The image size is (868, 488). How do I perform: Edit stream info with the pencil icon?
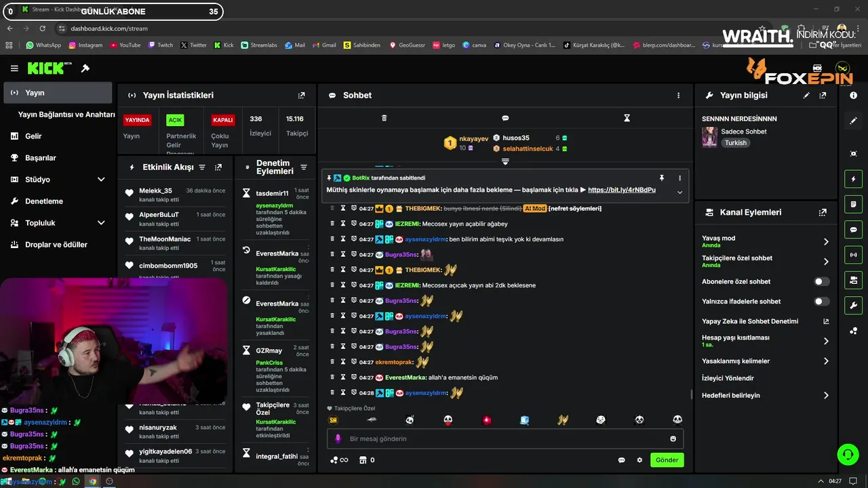click(806, 96)
